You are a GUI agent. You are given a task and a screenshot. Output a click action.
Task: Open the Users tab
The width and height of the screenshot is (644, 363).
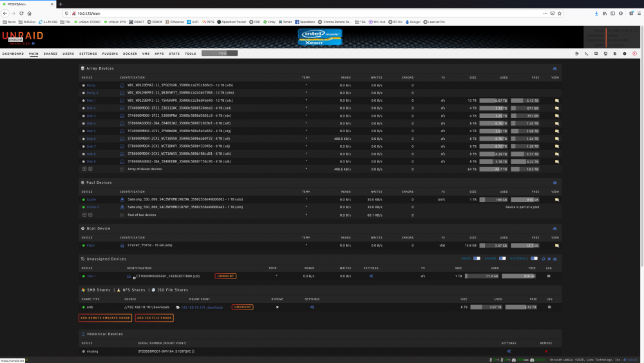point(68,54)
